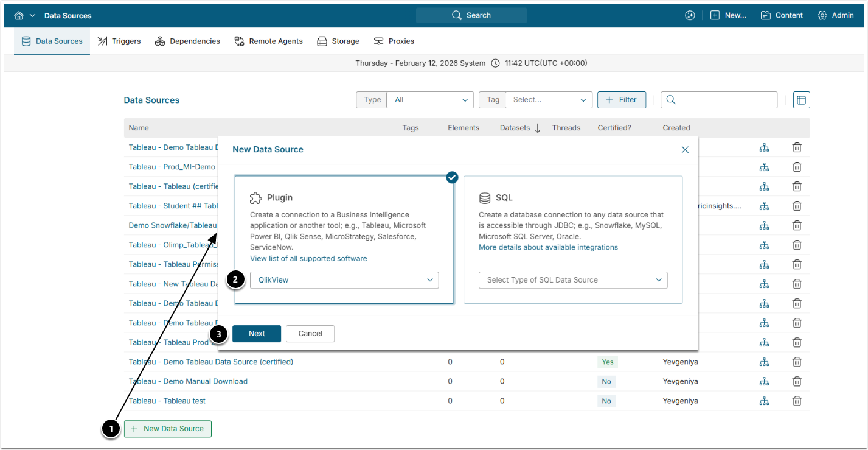Click the Next button
868x450 pixels.
[256, 334]
